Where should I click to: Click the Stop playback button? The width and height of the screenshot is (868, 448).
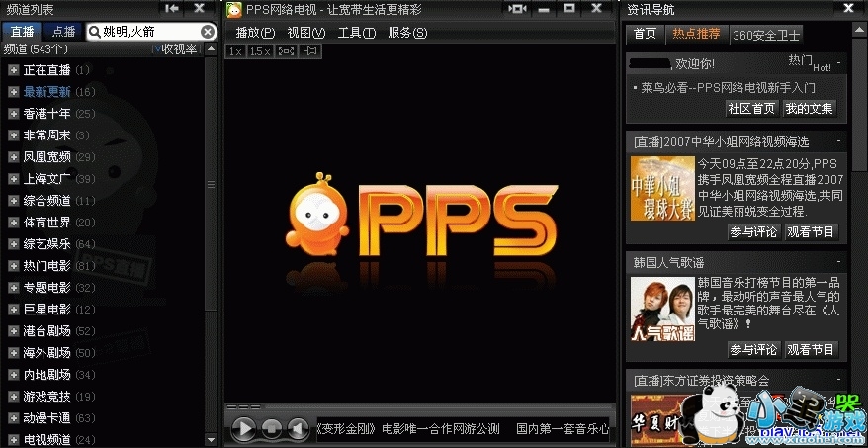[272, 429]
